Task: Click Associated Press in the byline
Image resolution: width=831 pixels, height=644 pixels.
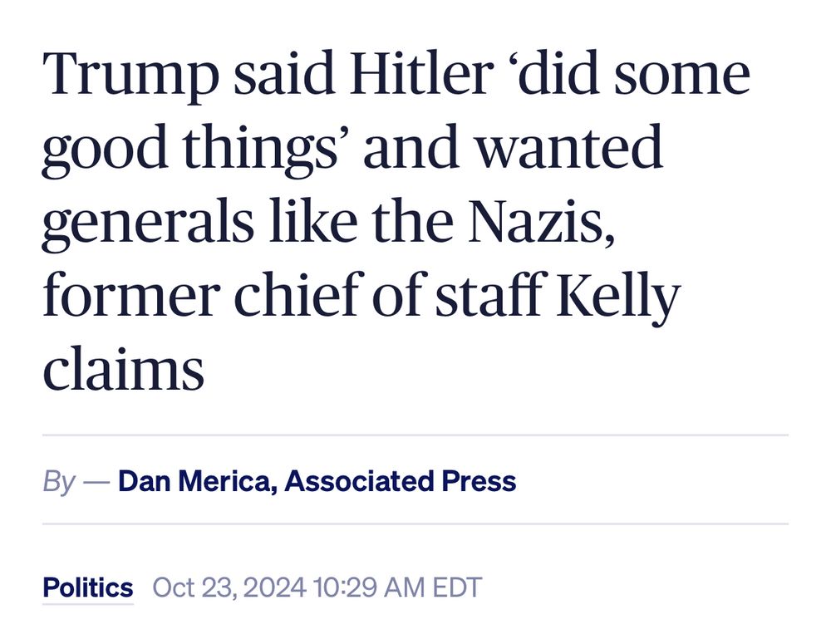Action: (400, 481)
